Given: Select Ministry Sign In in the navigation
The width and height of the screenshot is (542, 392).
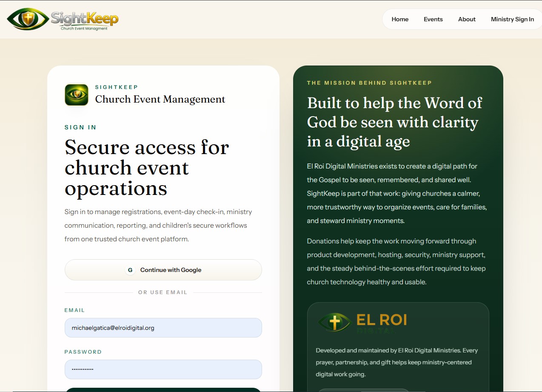Looking at the screenshot, I should (512, 19).
